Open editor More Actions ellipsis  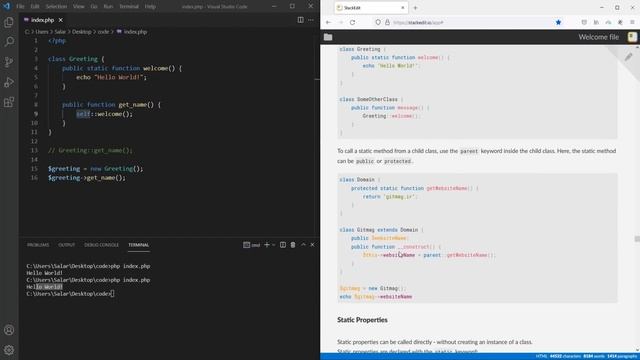(x=311, y=20)
